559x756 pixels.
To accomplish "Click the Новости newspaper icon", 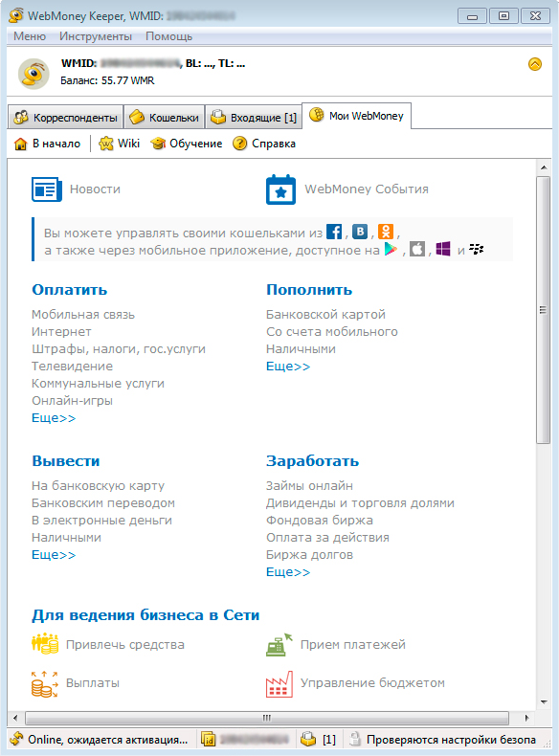I will click(47, 189).
